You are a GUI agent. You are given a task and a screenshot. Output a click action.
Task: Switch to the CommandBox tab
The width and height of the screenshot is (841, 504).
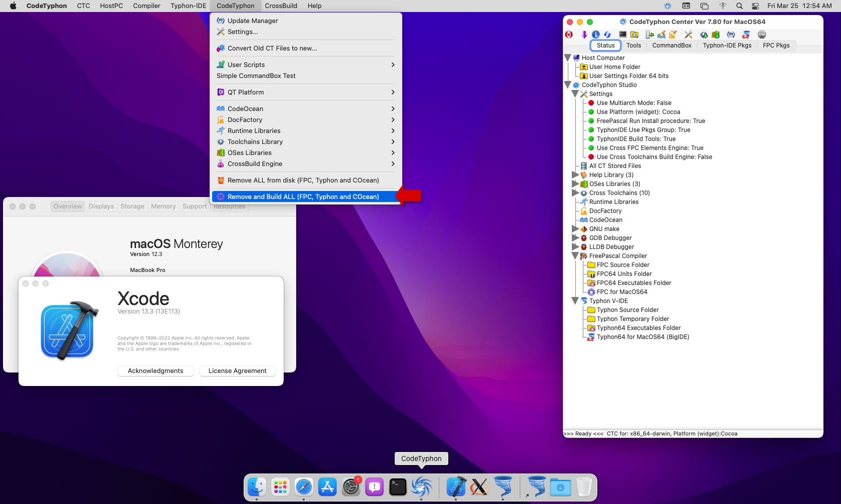pyautogui.click(x=671, y=45)
